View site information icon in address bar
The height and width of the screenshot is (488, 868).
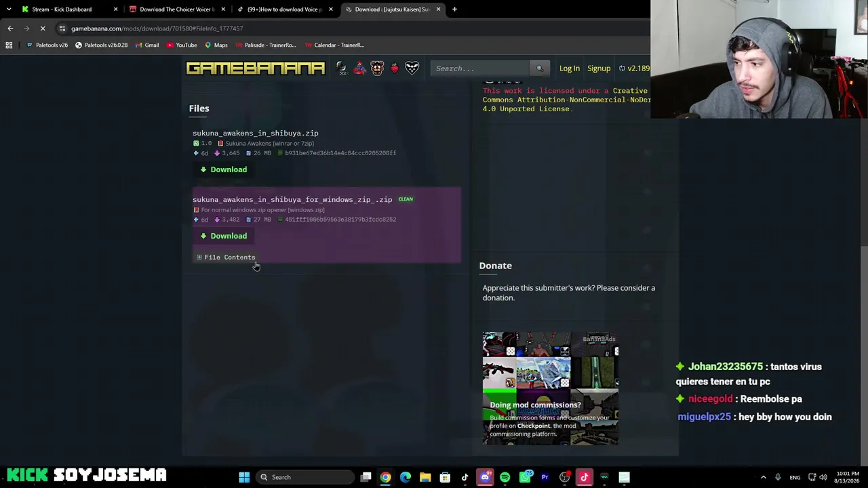[62, 28]
